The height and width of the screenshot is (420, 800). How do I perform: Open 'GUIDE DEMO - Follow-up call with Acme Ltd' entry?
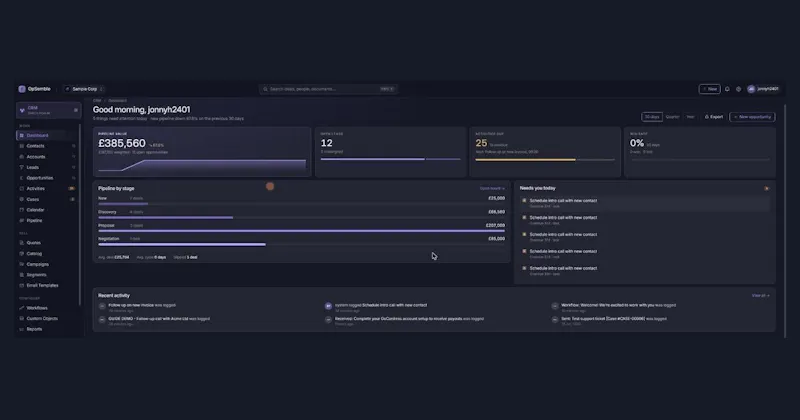(x=154, y=321)
